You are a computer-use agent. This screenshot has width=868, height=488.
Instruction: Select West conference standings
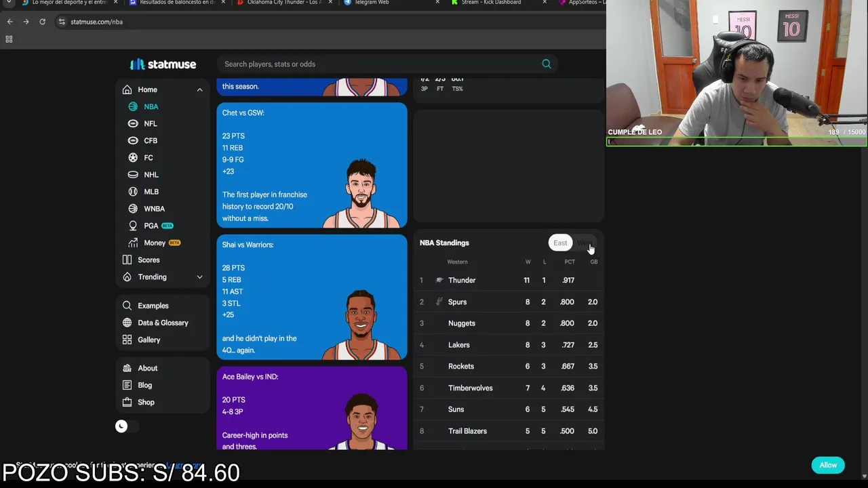coord(585,243)
